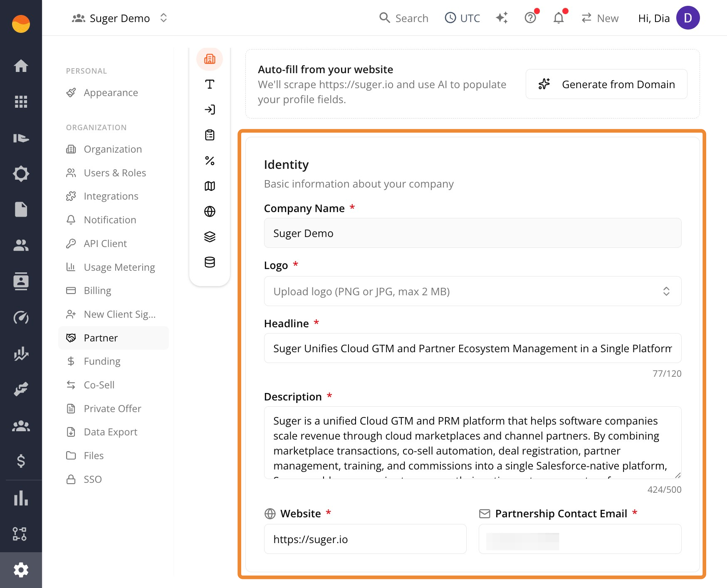Open the bar chart icon in left rail
This screenshot has height=588, width=727.
pyautogui.click(x=21, y=498)
